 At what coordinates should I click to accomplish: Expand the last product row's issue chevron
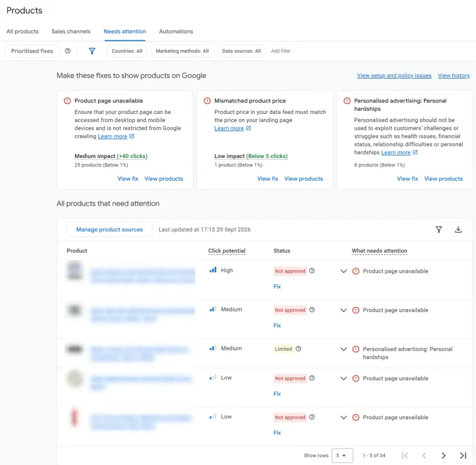click(343, 417)
